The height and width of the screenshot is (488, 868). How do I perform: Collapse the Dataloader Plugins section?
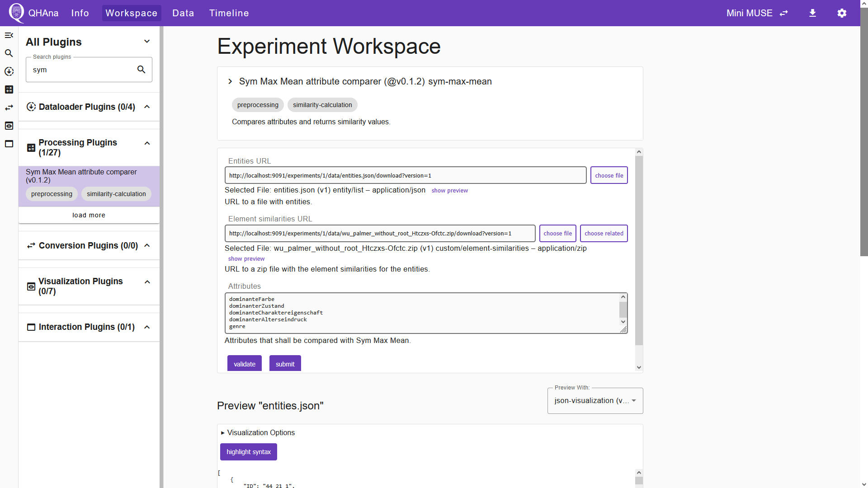[147, 107]
